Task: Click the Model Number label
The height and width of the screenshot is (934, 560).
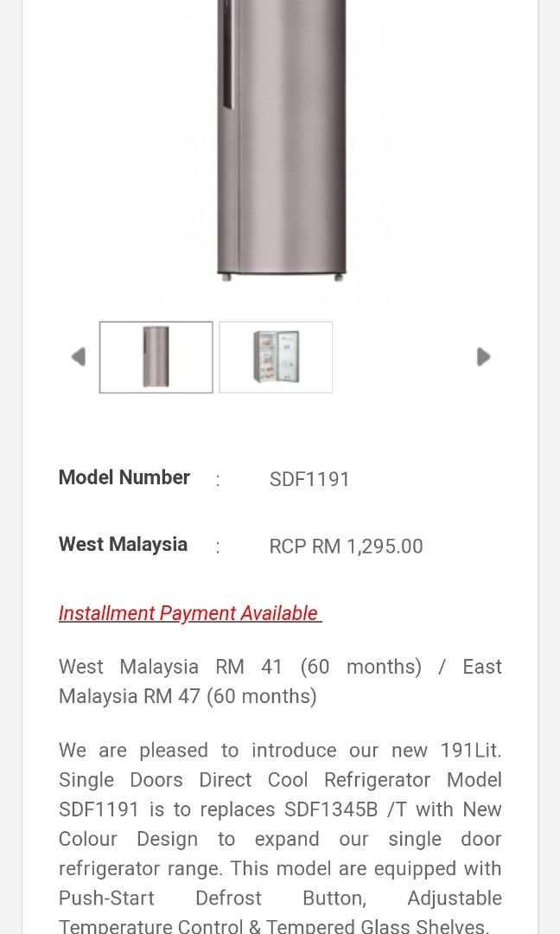Action: coord(124,477)
